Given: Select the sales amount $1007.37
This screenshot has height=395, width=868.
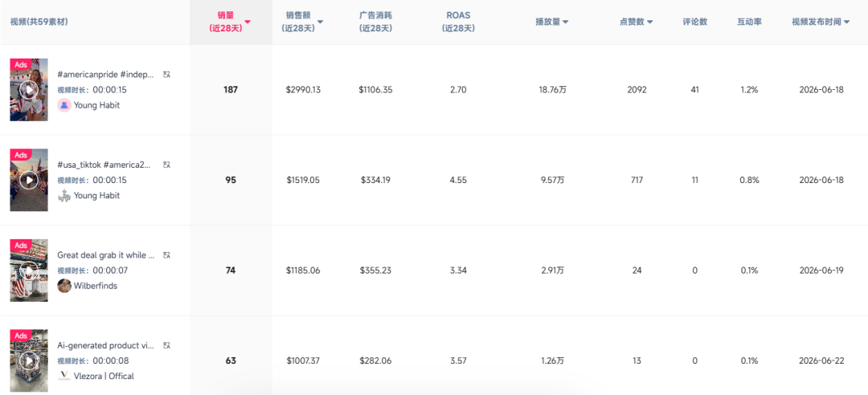Looking at the screenshot, I should click(x=303, y=360).
